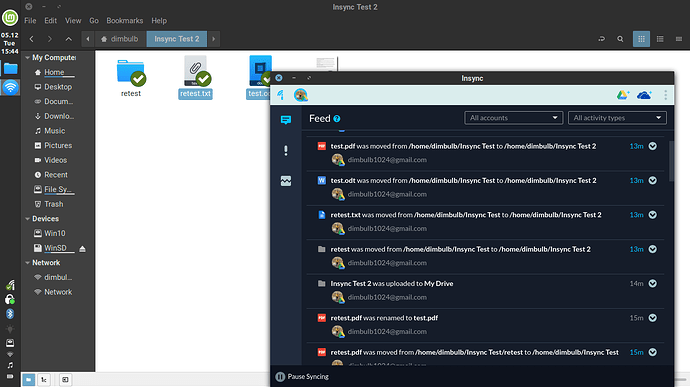
Task: Open the File menu in file manager
Action: [x=30, y=21]
